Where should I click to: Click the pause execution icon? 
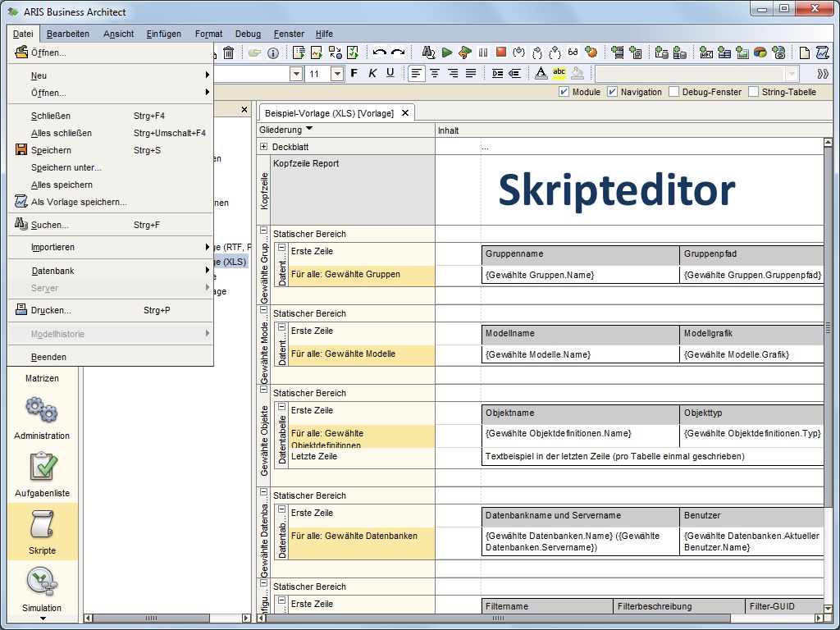point(483,52)
